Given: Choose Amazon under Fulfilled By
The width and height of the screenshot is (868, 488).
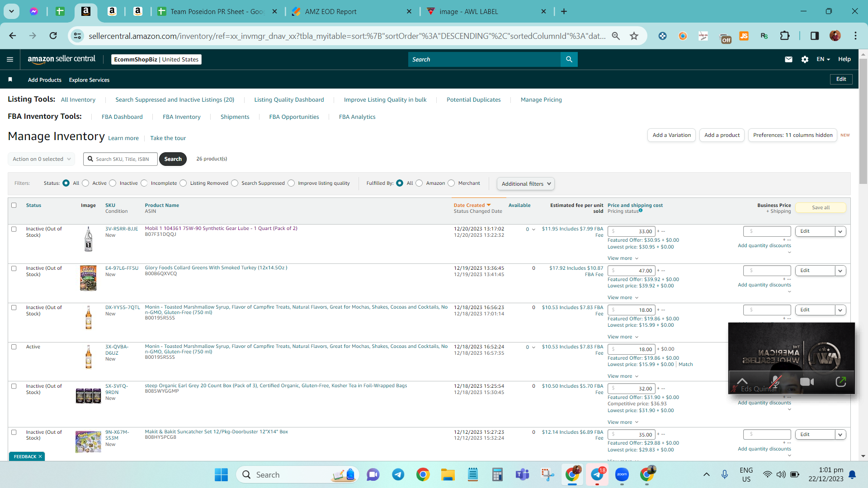Looking at the screenshot, I should pyautogui.click(x=419, y=183).
